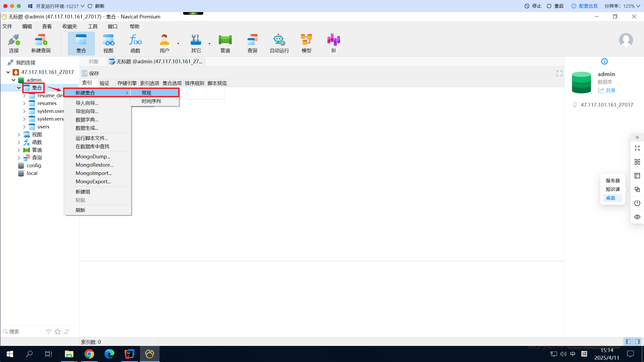
Task: Switch to the 对象 tab
Action: (x=94, y=62)
